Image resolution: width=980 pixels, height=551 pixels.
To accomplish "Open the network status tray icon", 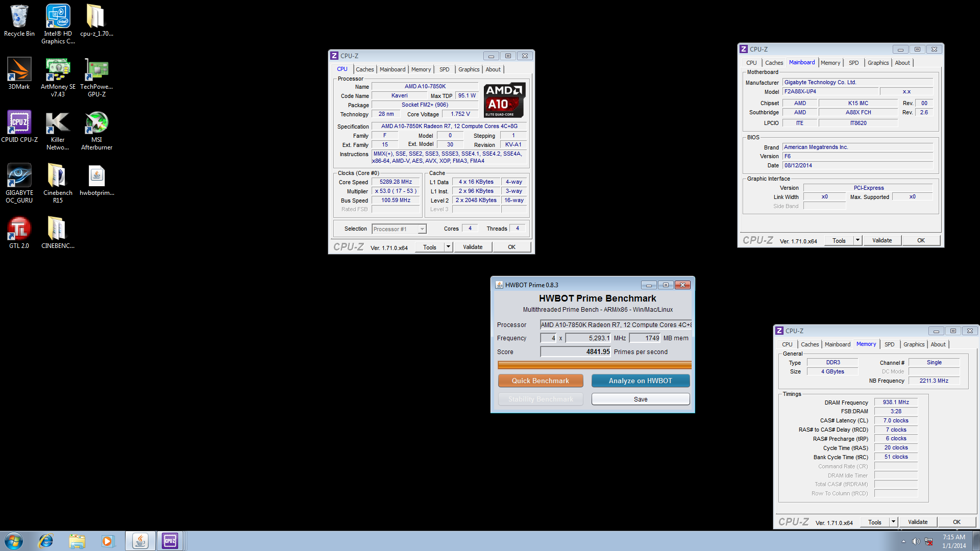I will 928,541.
